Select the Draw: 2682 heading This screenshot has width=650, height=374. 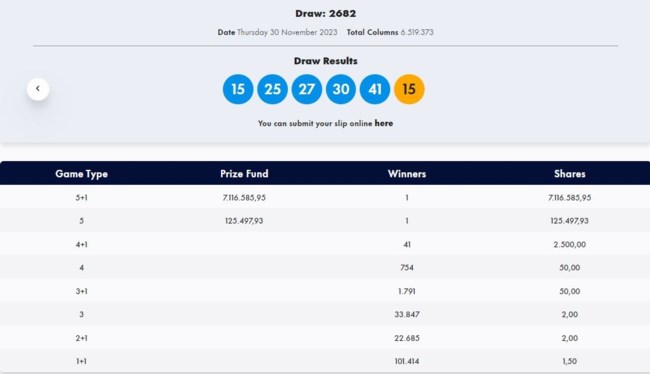325,13
